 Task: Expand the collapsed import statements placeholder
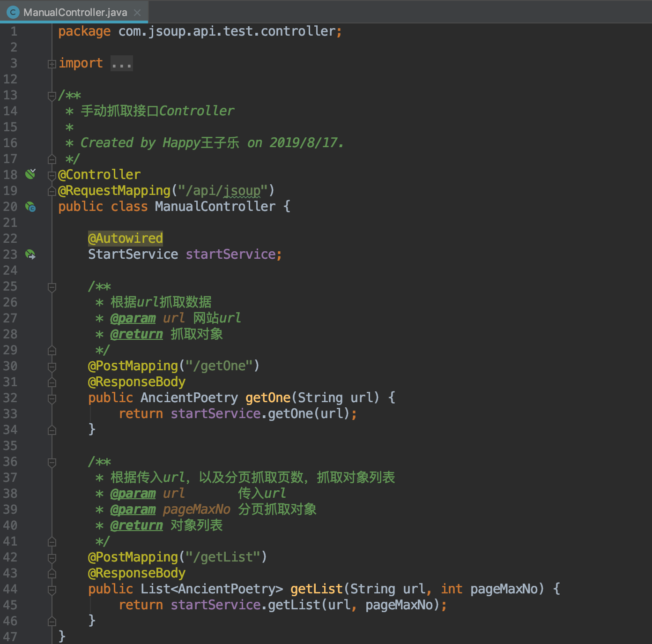tap(121, 63)
